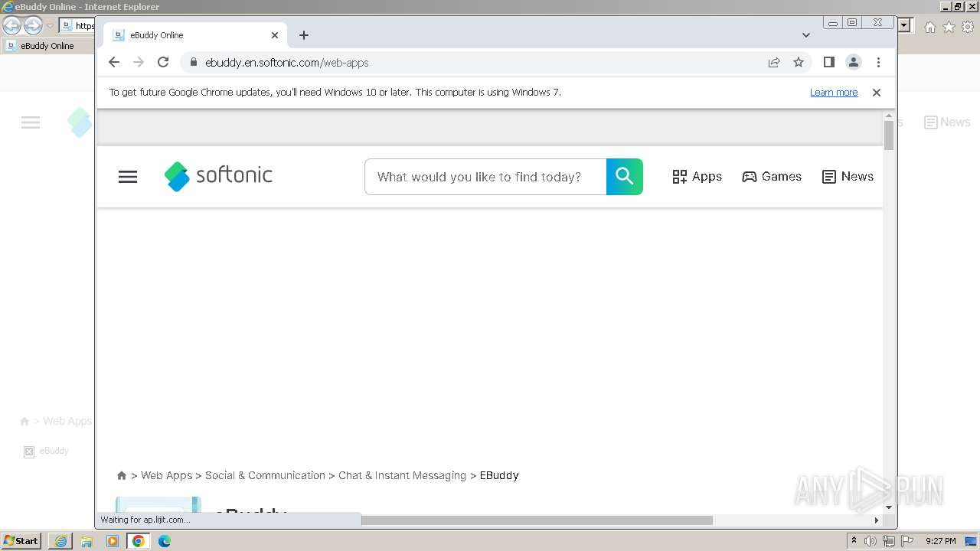
Task: Go back using Chrome's back arrow
Action: tap(114, 62)
